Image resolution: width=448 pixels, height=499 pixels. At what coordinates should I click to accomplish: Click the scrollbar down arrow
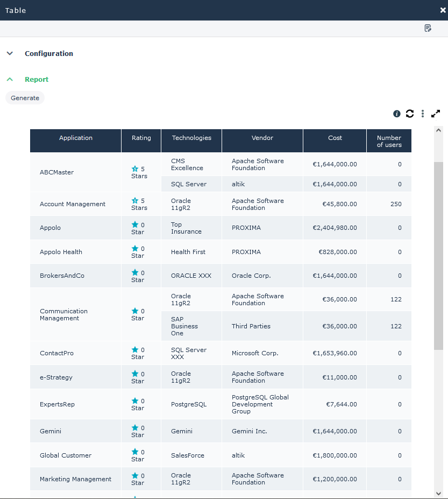coord(438,493)
